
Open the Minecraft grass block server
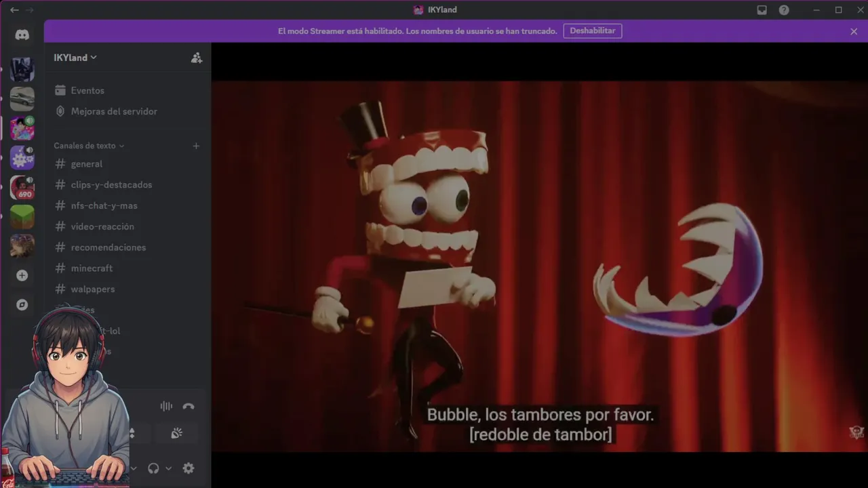[22, 217]
